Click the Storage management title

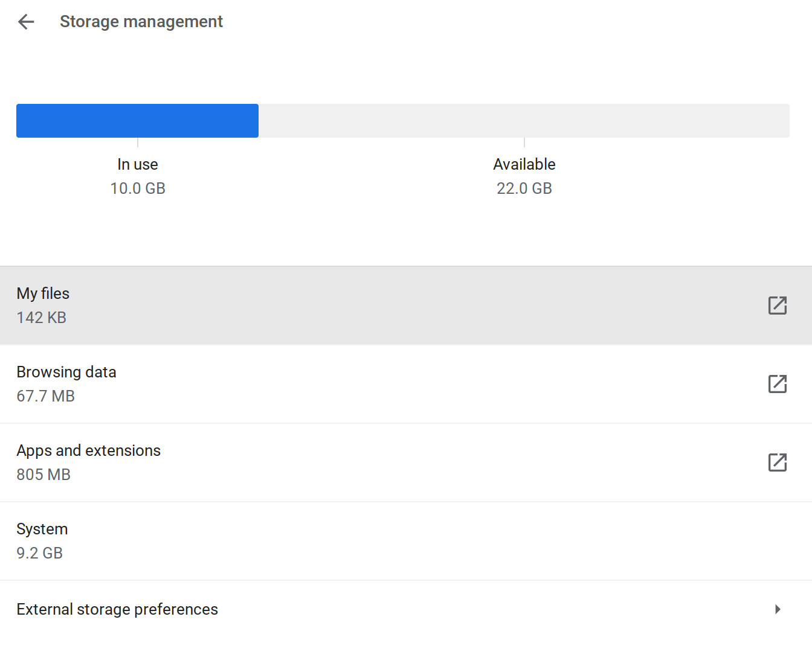pos(141,22)
